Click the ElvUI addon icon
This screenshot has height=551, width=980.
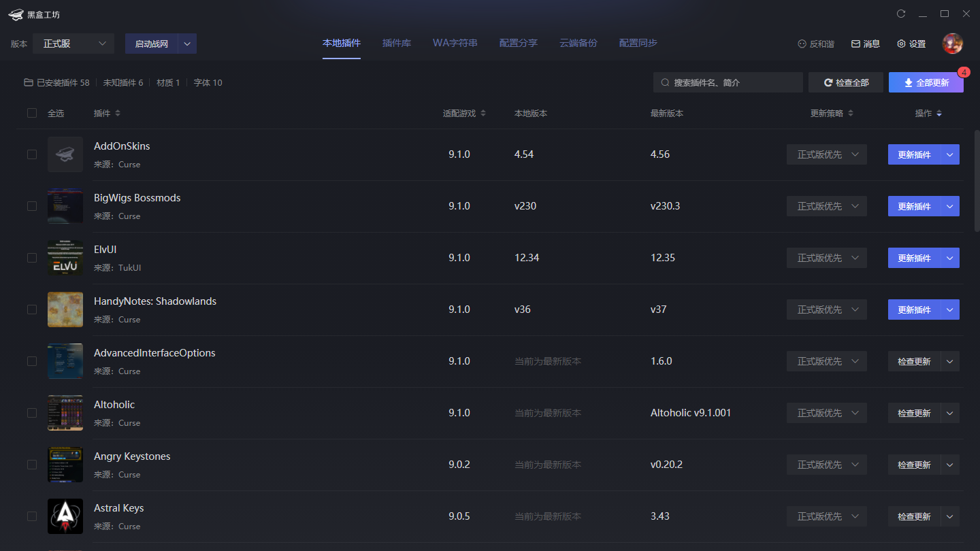tap(65, 258)
